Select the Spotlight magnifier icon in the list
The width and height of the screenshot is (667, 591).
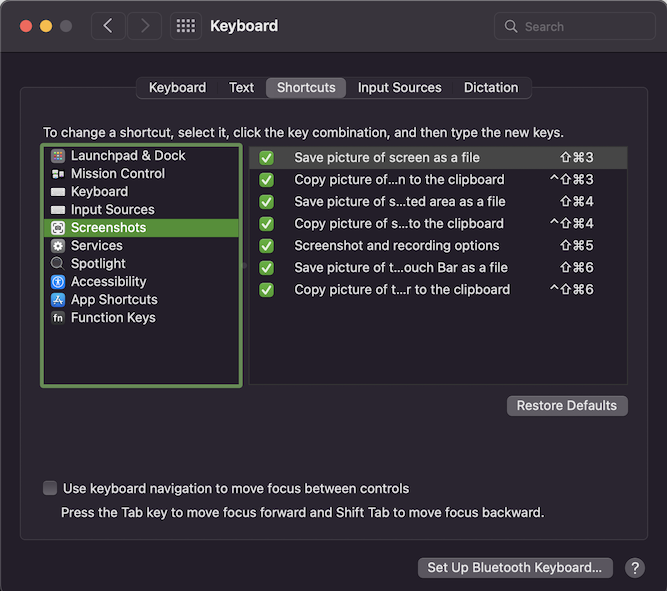tap(58, 264)
